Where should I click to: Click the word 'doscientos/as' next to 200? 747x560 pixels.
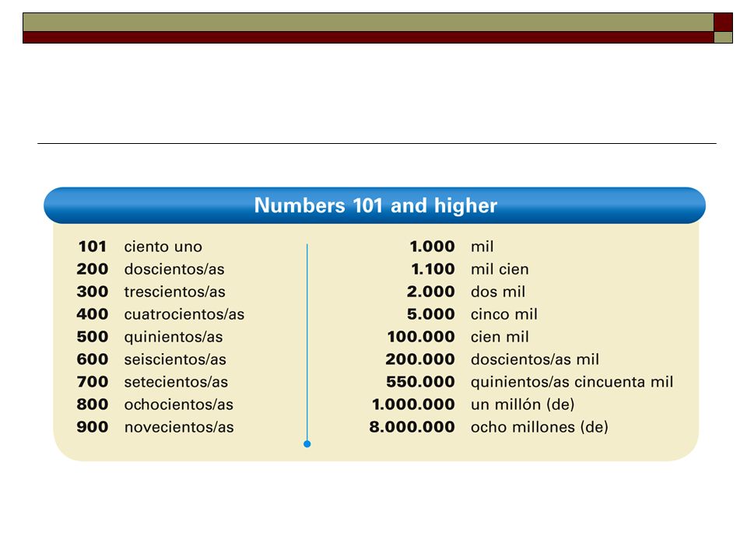pos(174,269)
